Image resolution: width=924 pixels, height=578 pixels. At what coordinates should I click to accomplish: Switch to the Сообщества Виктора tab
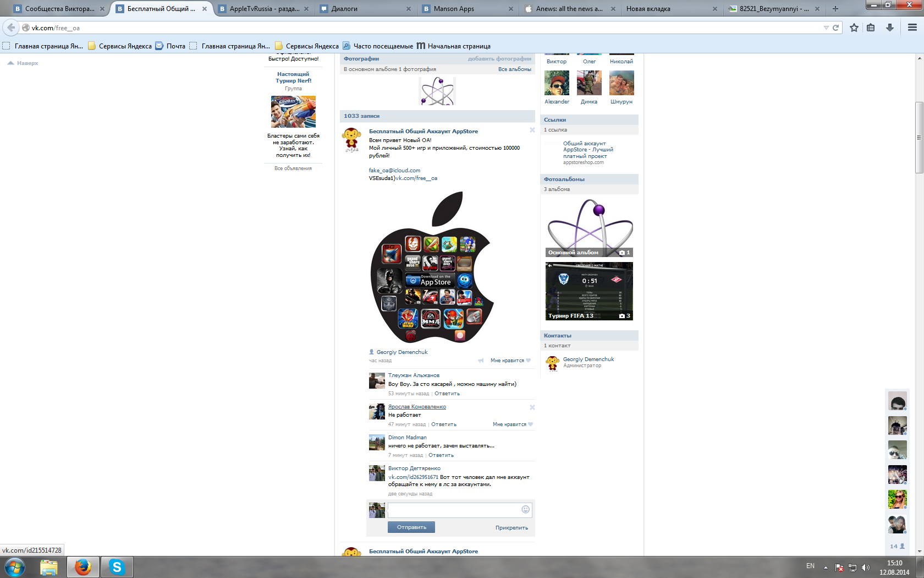[x=59, y=9]
